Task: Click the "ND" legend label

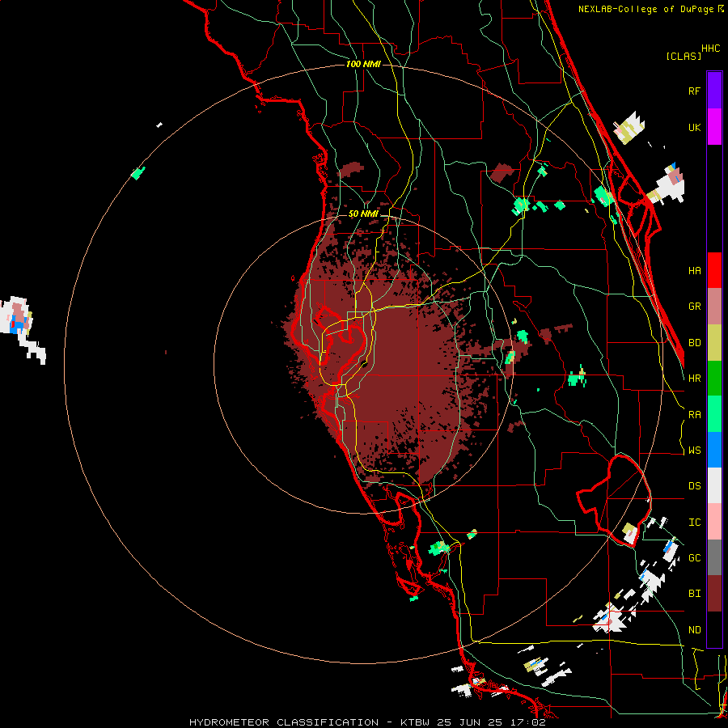Action: point(695,630)
